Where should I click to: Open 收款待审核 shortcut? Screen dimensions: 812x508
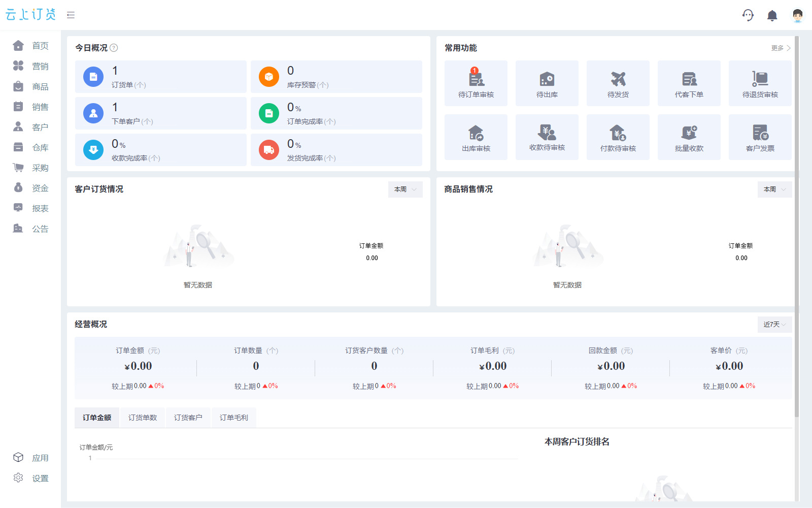pyautogui.click(x=547, y=137)
